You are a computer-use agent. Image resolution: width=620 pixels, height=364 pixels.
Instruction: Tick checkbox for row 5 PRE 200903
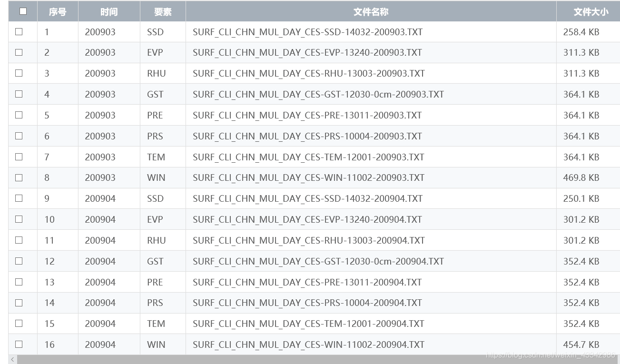(19, 115)
